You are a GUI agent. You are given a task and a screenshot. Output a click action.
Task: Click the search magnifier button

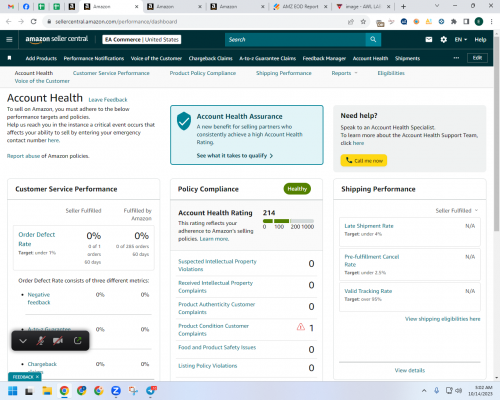(x=373, y=39)
